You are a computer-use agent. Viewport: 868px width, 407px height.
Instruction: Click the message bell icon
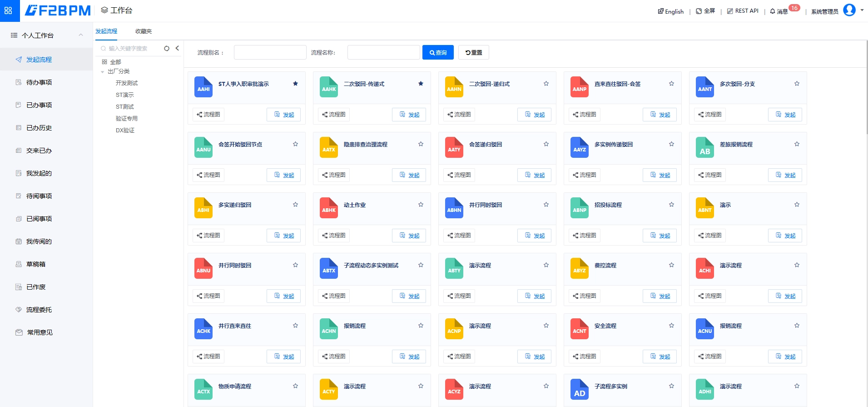773,11
